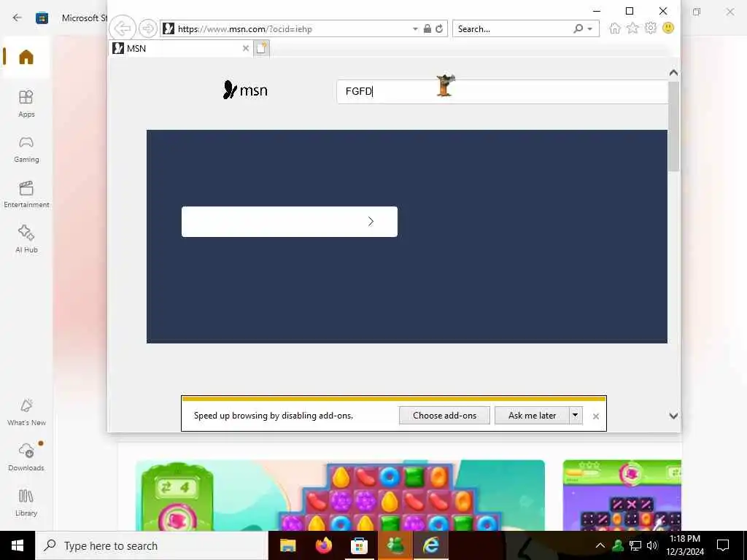Screen dimensions: 747x560
Task: Open Internet Explorer Home icon
Action: click(x=615, y=28)
